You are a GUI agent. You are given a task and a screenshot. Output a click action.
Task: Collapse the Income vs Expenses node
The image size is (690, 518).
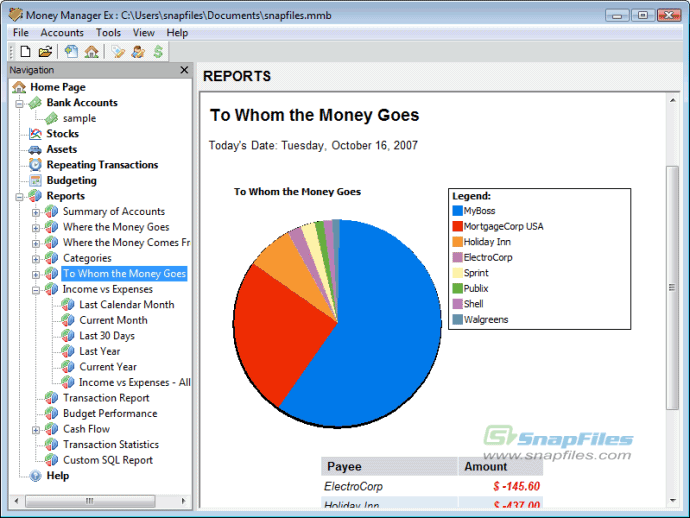pos(36,290)
